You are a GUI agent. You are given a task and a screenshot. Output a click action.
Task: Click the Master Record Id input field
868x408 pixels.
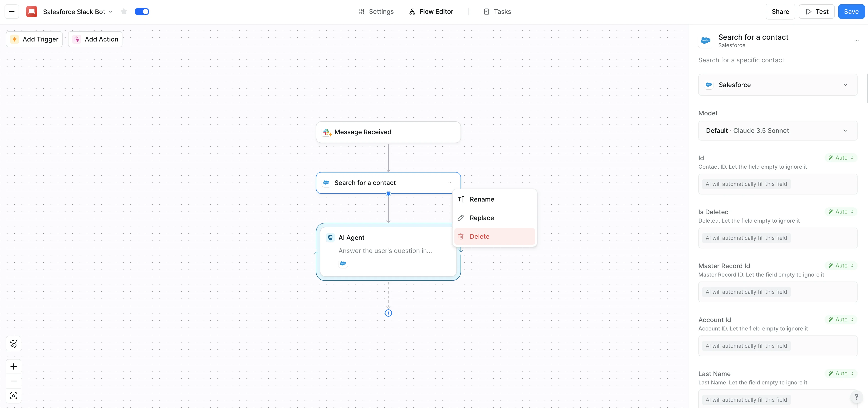coord(777,292)
